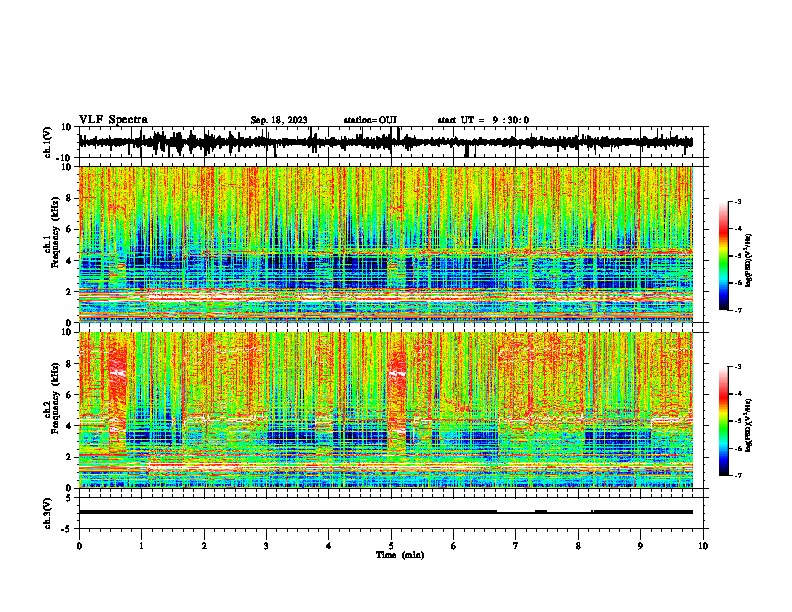This screenshot has width=792, height=612.
Task: Click time axis tick label '8'
Action: pos(578,546)
